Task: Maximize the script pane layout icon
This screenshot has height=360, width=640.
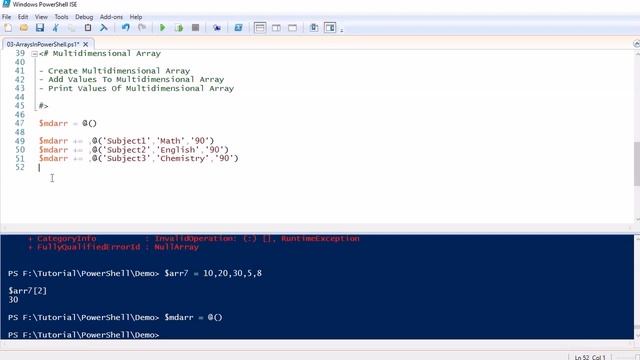Action: 293,28
